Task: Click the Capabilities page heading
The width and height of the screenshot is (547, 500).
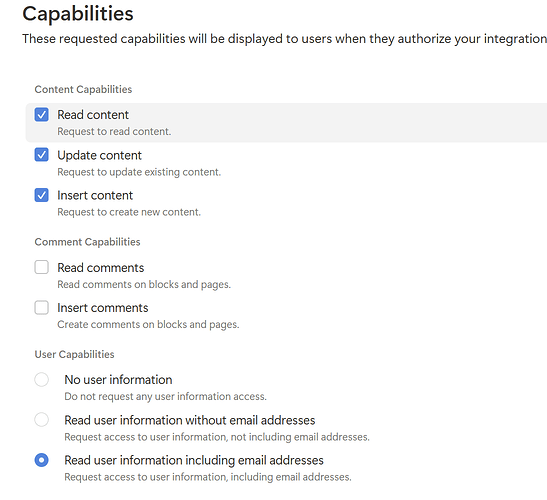Action: (78, 14)
